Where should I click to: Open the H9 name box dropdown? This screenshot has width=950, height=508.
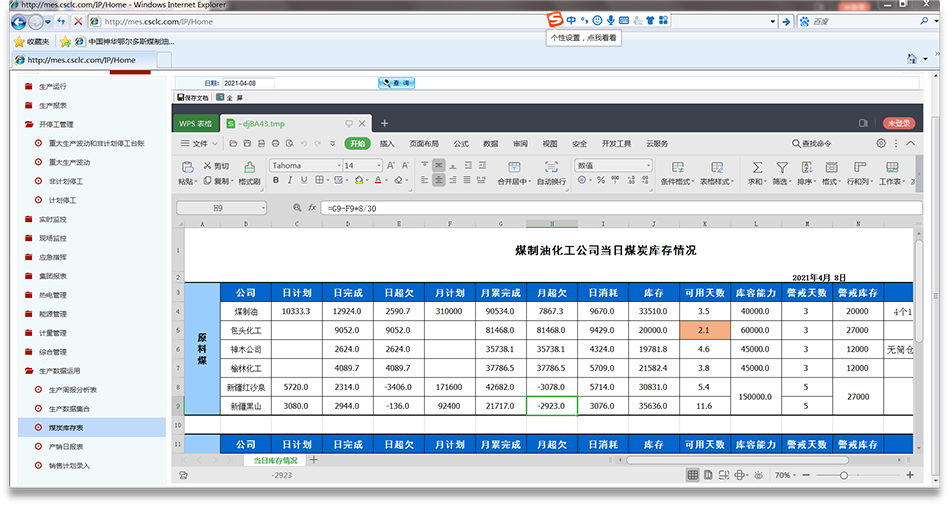tap(263, 208)
